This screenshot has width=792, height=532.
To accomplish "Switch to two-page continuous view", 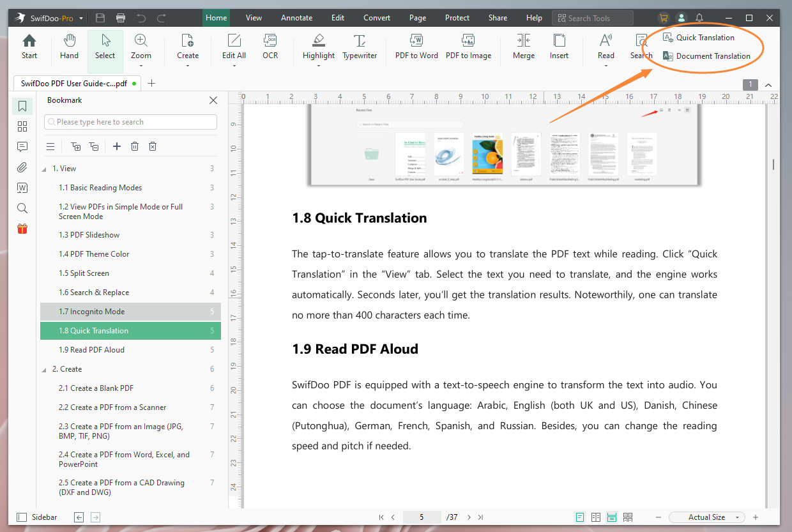I will [x=628, y=517].
